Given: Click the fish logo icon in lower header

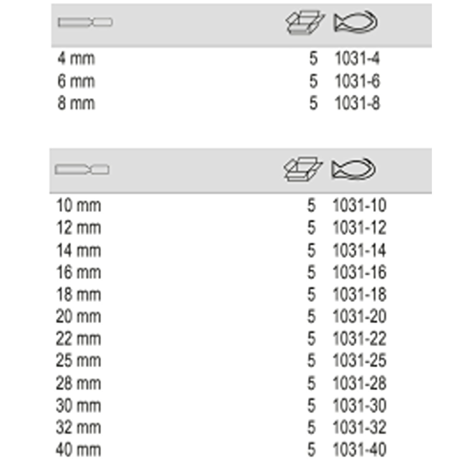Looking at the screenshot, I should click(x=354, y=169).
